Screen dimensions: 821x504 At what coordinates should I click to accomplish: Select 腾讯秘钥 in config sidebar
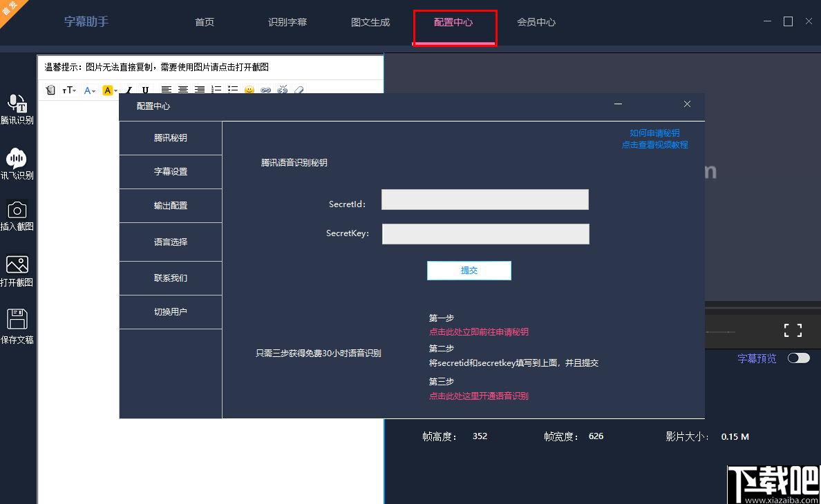171,138
